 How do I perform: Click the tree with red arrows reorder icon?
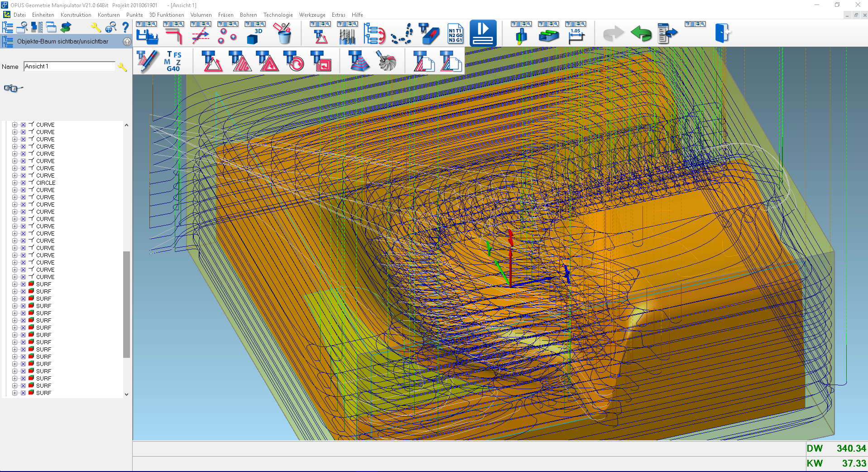[374, 34]
